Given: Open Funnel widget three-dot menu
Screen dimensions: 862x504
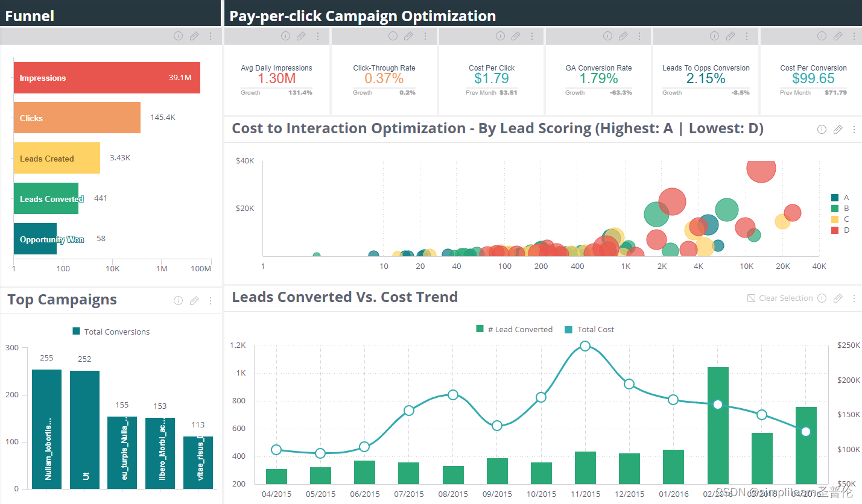Looking at the screenshot, I should 211,36.
